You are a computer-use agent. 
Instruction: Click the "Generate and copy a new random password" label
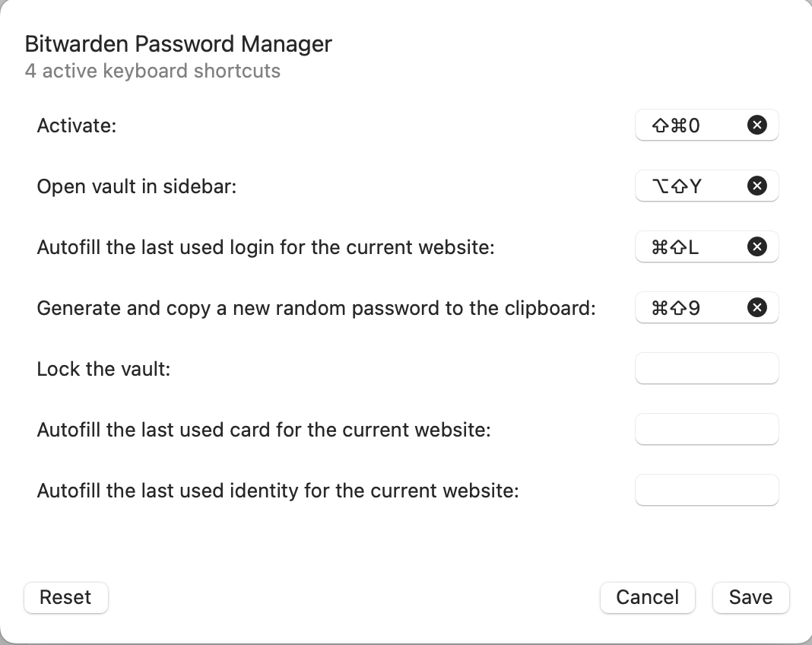click(x=316, y=308)
